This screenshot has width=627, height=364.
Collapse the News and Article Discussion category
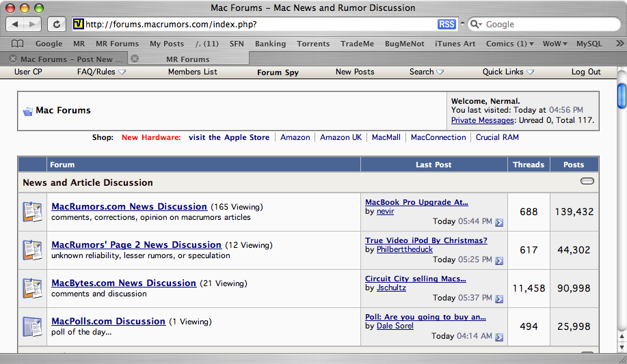587,181
